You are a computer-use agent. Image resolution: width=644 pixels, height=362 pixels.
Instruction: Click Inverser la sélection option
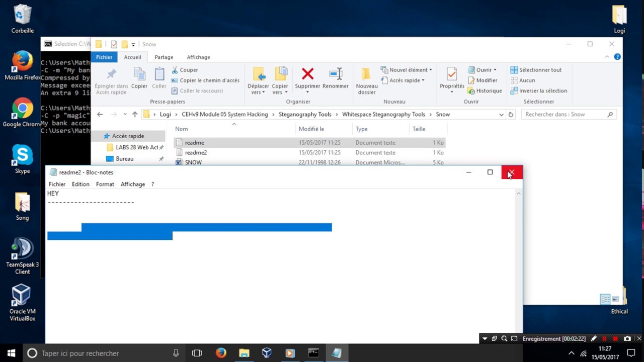coord(538,91)
